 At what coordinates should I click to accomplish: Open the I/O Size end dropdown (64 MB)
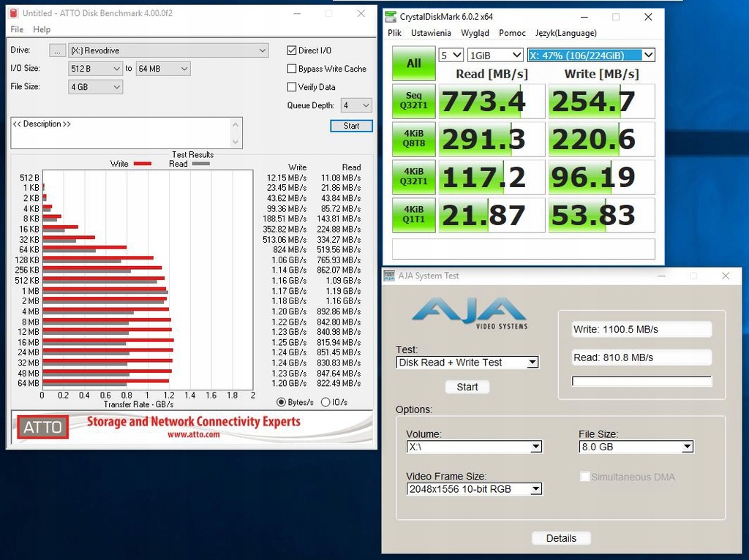click(163, 69)
